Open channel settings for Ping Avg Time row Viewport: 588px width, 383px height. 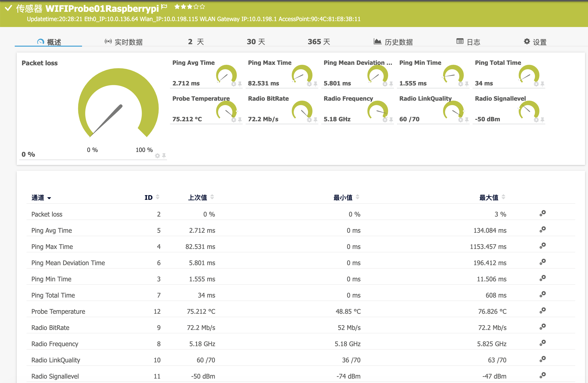(x=543, y=230)
